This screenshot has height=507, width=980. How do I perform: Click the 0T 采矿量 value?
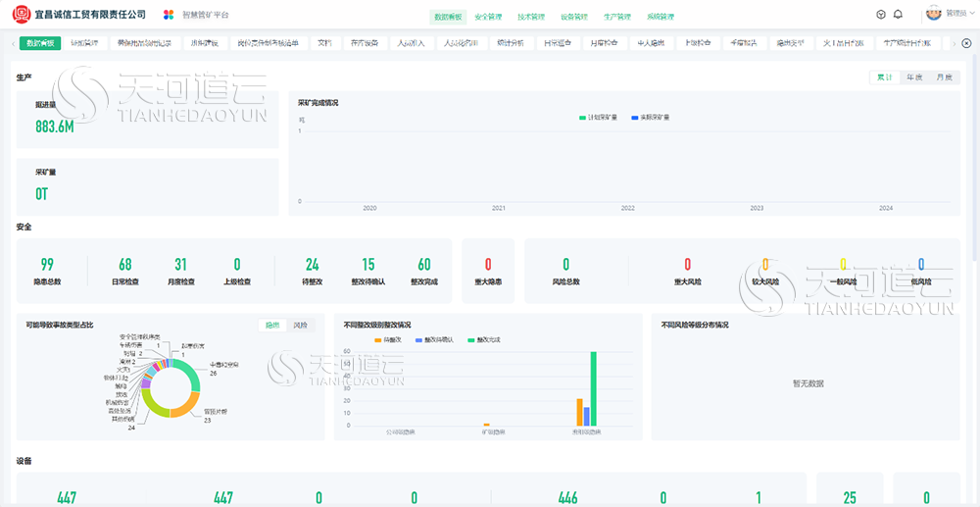pos(42,194)
